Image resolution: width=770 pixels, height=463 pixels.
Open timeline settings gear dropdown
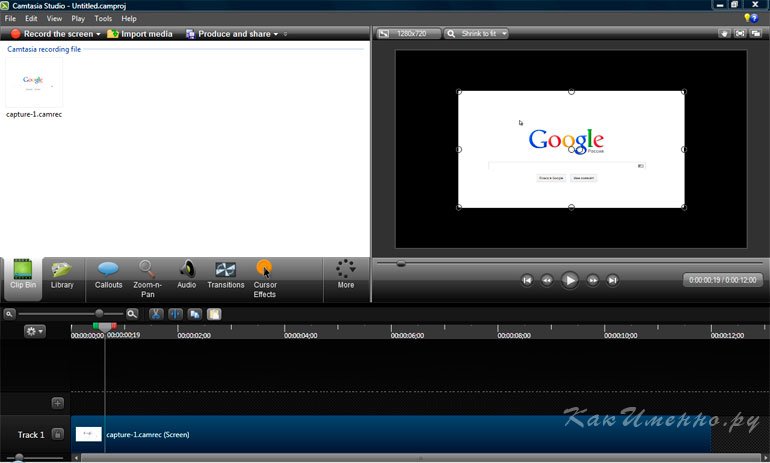click(34, 331)
